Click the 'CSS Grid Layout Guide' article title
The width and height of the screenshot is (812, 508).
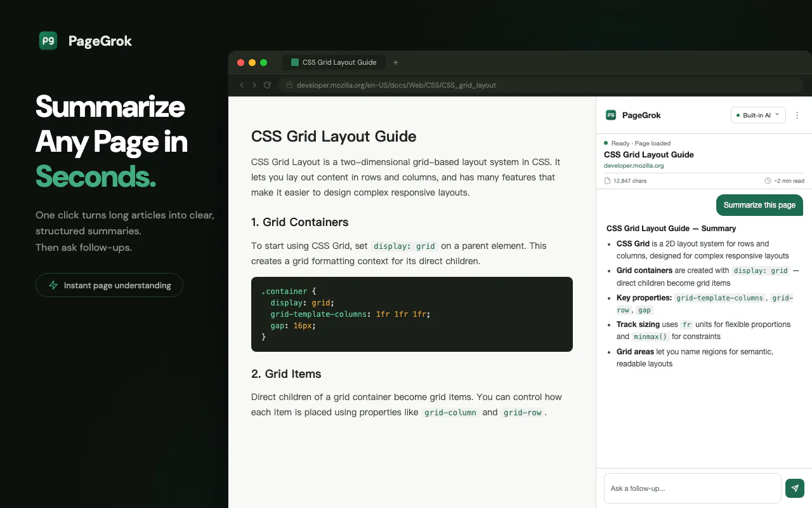pyautogui.click(x=334, y=137)
